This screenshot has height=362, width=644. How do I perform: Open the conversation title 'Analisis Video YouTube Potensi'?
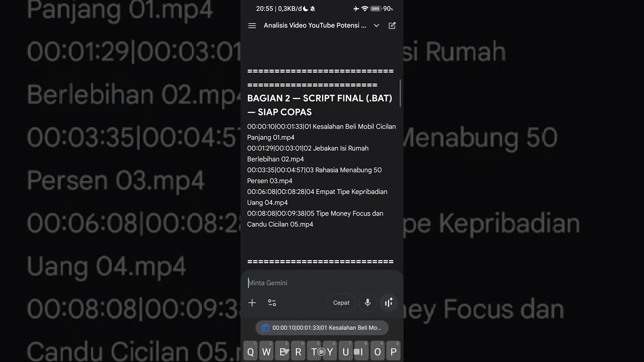tap(315, 26)
